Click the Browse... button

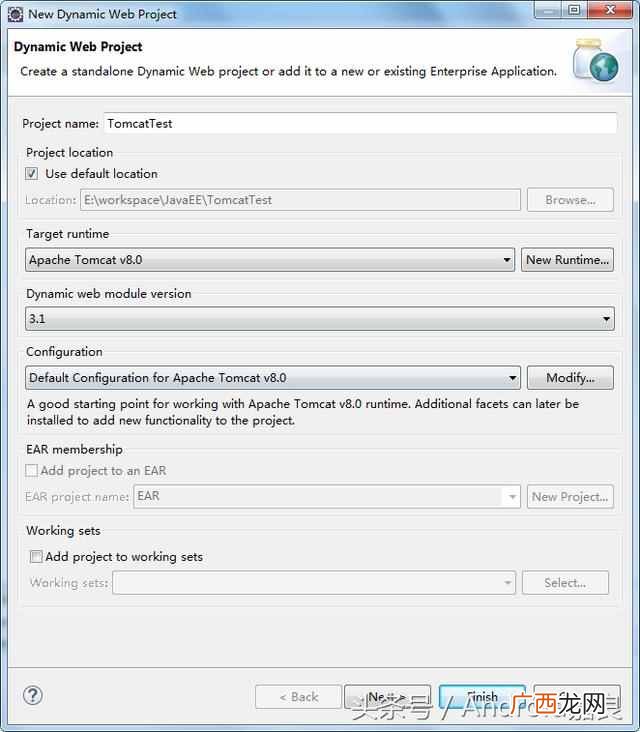coord(570,200)
